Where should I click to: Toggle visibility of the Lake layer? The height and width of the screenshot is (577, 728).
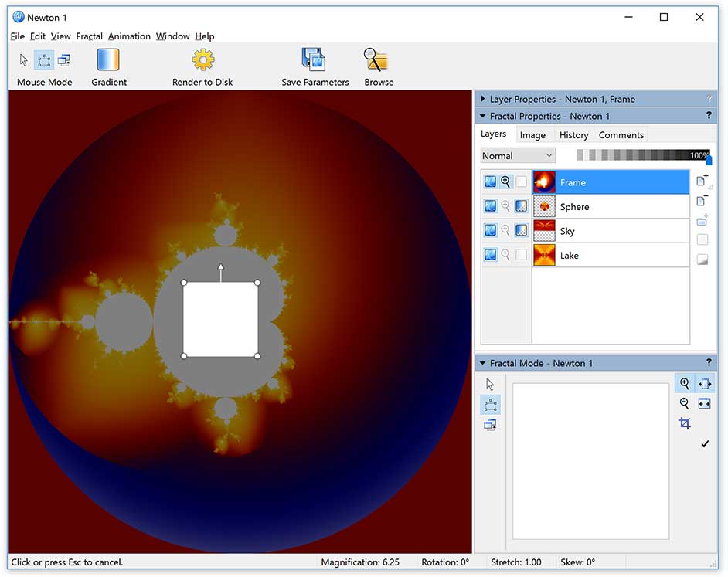point(490,254)
